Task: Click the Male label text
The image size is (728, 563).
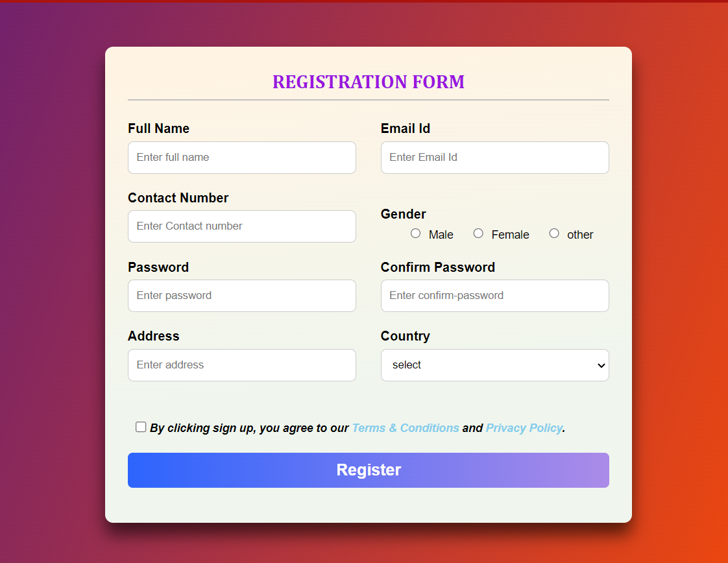Action: coord(441,235)
